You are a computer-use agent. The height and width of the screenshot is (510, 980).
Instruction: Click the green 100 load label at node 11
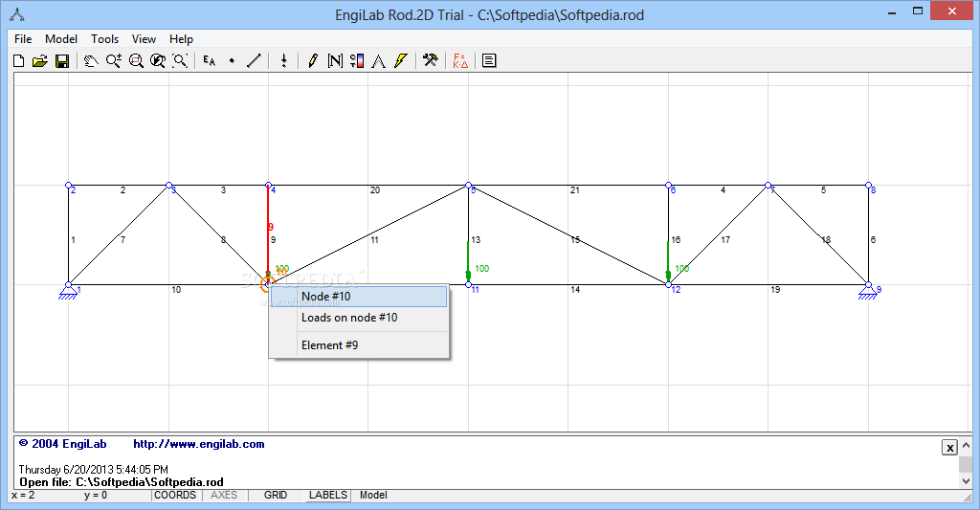(x=482, y=269)
